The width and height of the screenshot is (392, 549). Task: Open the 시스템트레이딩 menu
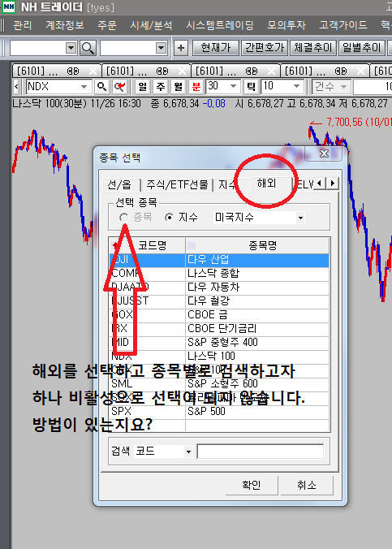pyautogui.click(x=220, y=25)
